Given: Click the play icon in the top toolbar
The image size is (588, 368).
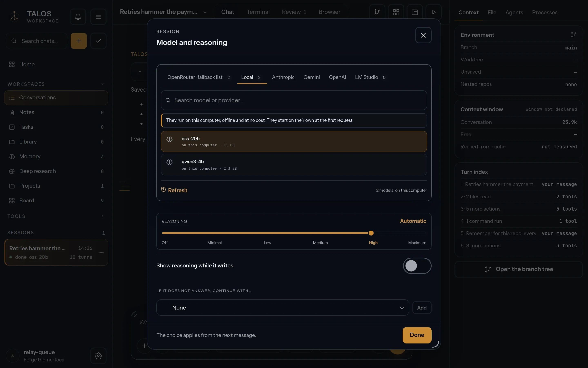Looking at the screenshot, I should tap(434, 12).
